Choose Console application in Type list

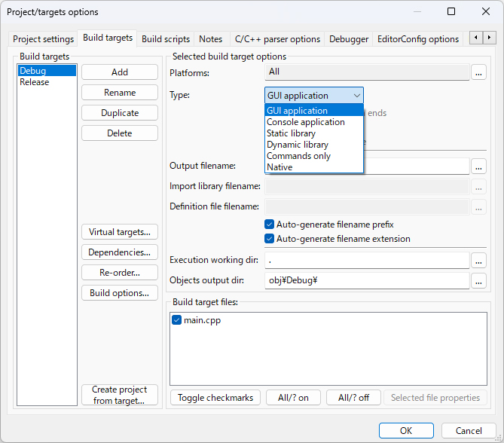[x=314, y=122]
